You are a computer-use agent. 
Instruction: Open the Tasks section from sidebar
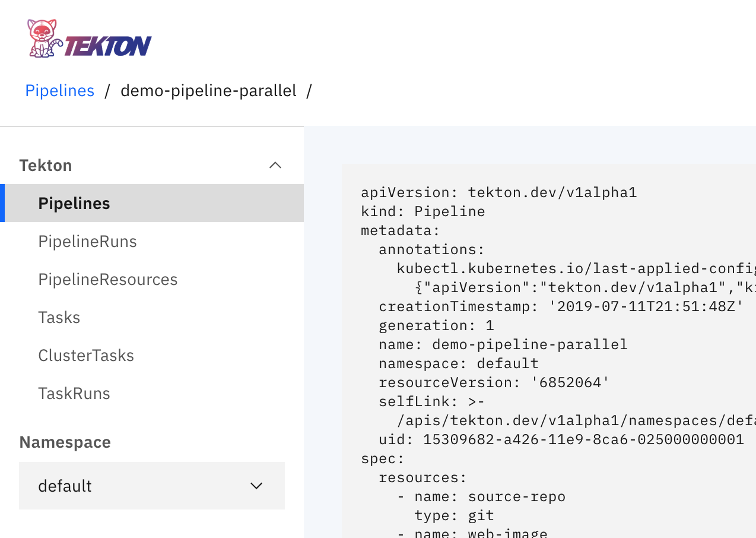[59, 317]
